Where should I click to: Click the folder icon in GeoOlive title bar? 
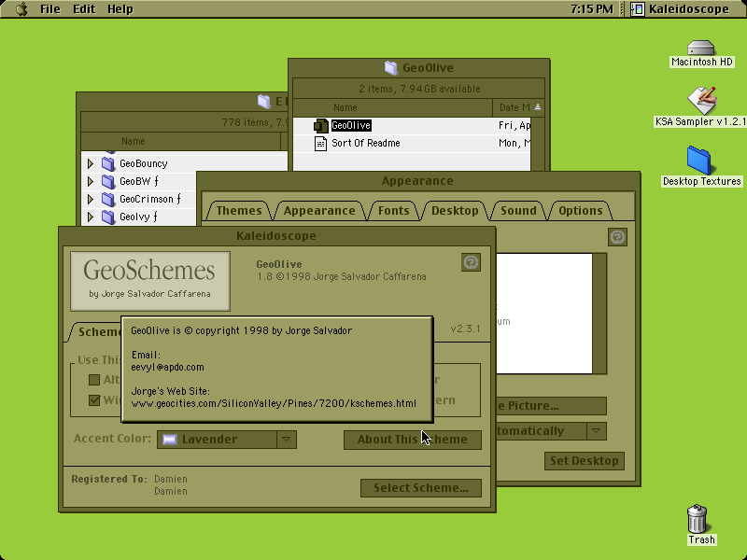click(390, 68)
